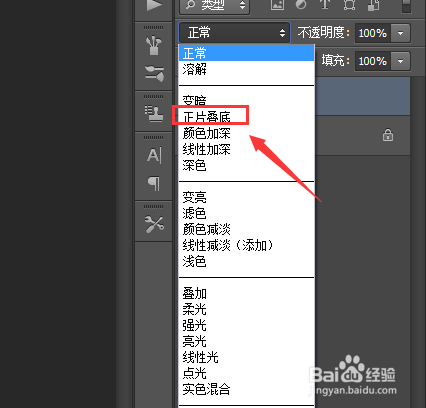Choose 亮光 blend mode
The width and height of the screenshot is (426, 408).
pyautogui.click(x=247, y=341)
